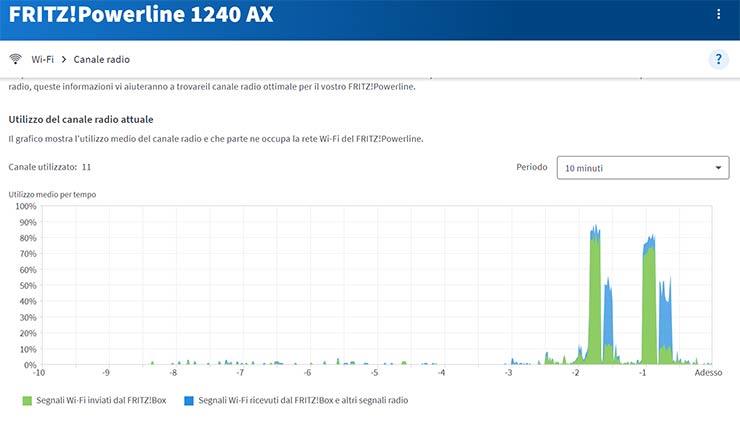This screenshot has width=740, height=424.
Task: Click 'Segnali Wi-Fi ricevuti' legend label
Action: 303,400
